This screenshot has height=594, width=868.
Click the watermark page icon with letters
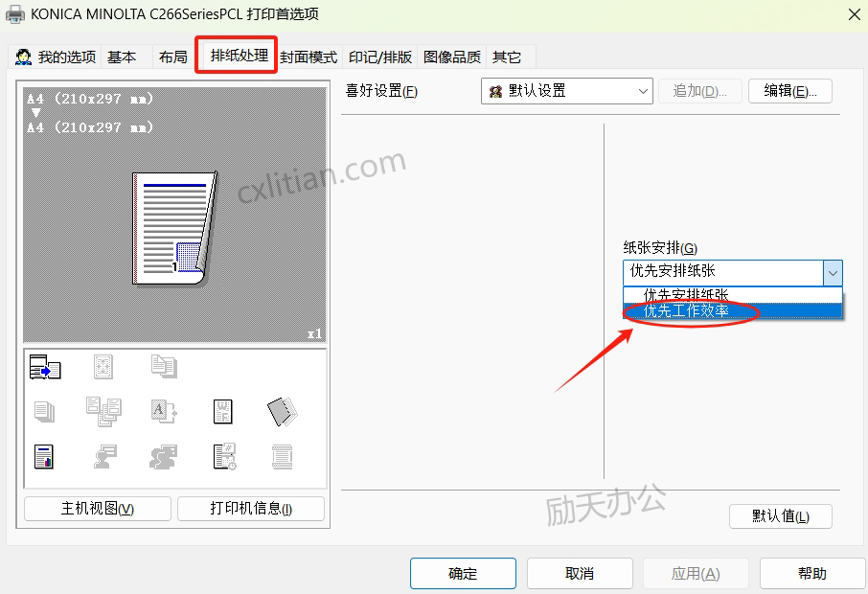point(222,412)
